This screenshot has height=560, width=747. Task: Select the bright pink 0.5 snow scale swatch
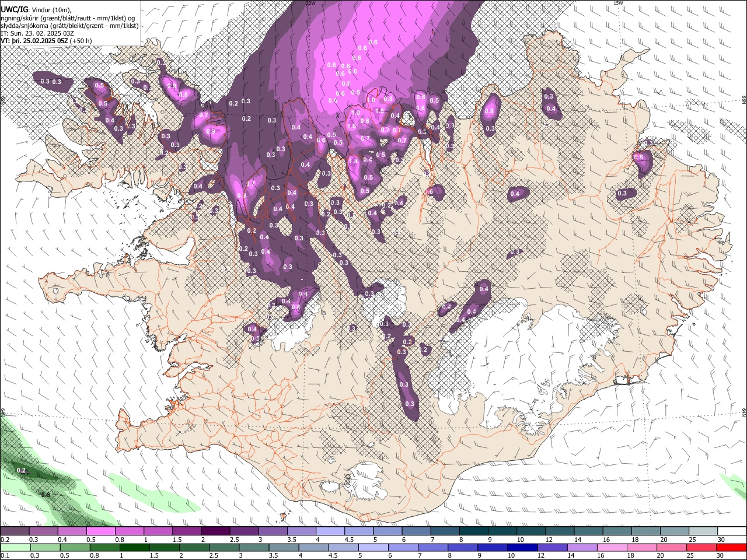100,531
